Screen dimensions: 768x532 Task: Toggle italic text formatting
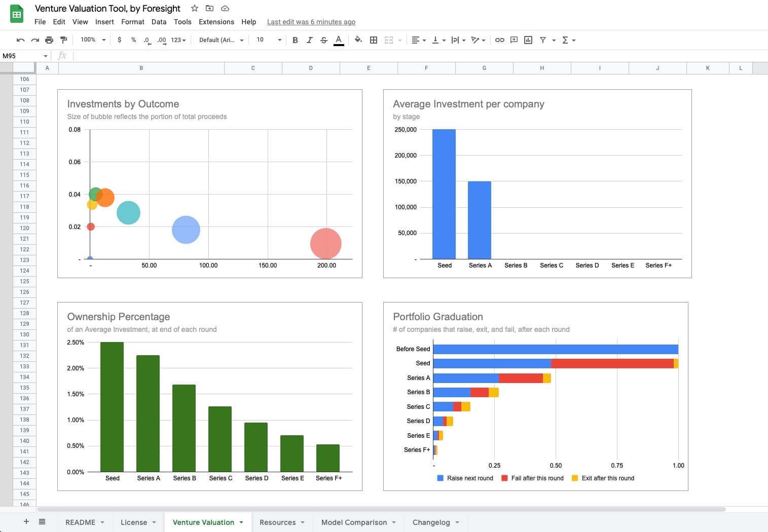pyautogui.click(x=309, y=40)
